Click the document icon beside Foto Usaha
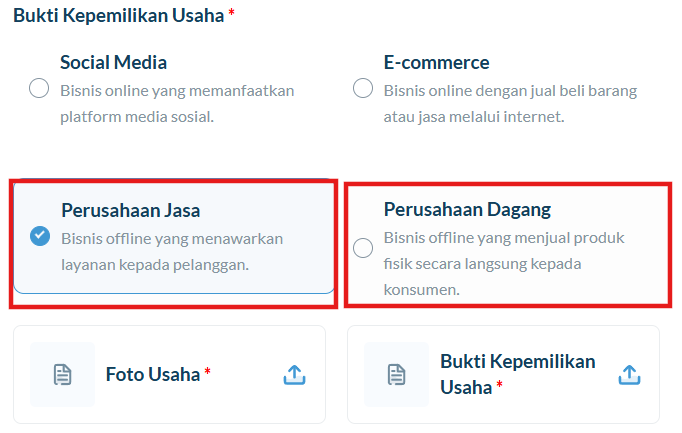682x433 pixels. pyautogui.click(x=62, y=375)
